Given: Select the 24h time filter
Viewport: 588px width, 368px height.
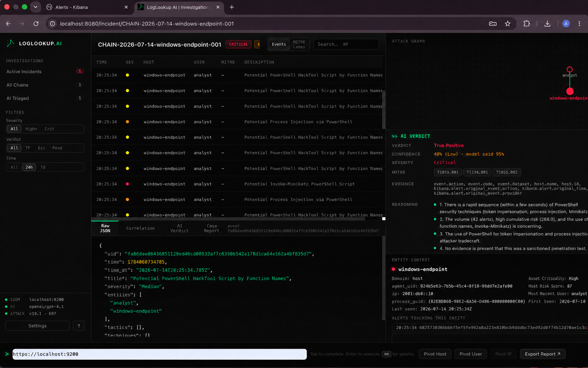Looking at the screenshot, I should [x=29, y=167].
